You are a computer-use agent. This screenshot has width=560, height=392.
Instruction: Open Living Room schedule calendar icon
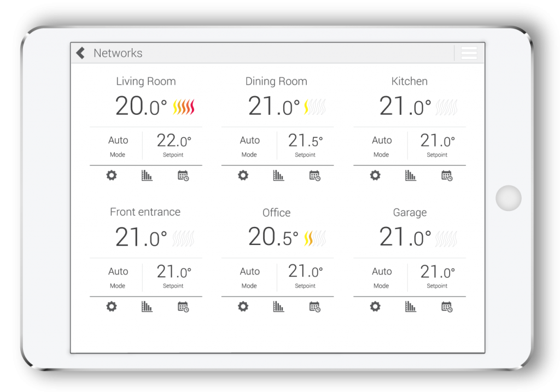[x=183, y=175]
